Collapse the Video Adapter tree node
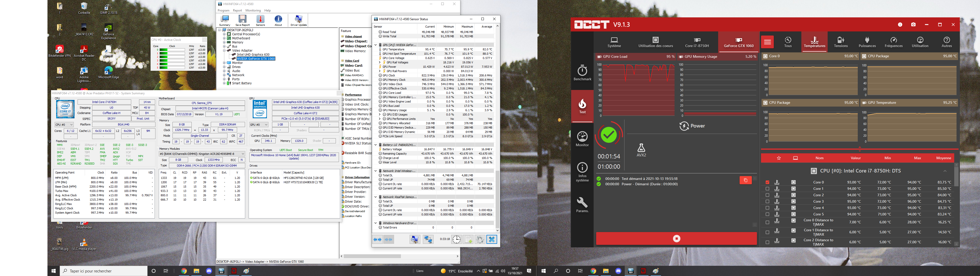Image resolution: width=980 pixels, height=276 pixels. 225,50
